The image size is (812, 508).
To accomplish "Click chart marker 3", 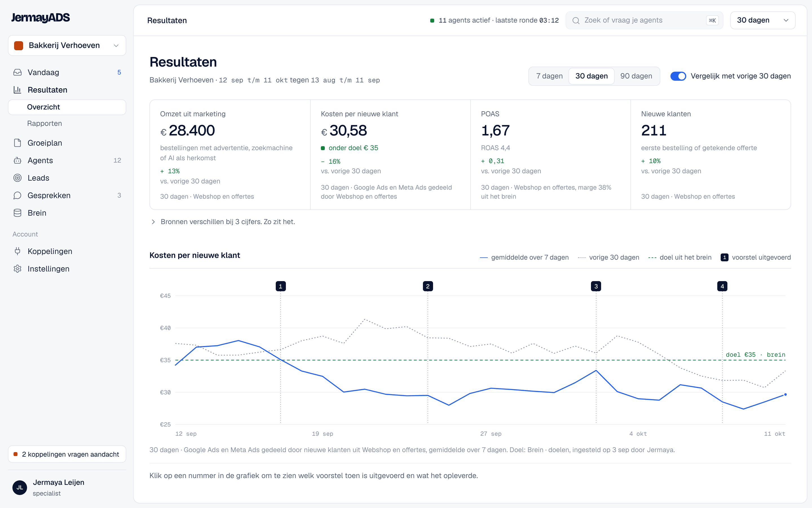I will (x=596, y=286).
